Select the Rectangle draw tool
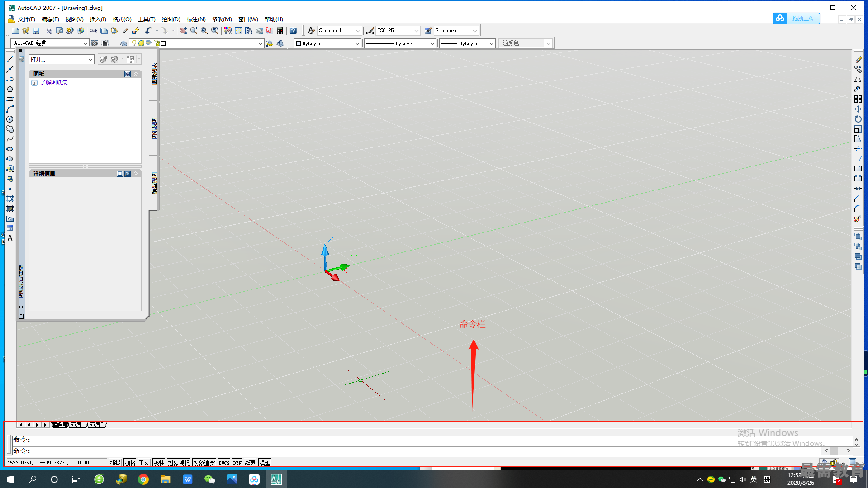This screenshot has height=488, width=868. (x=10, y=99)
